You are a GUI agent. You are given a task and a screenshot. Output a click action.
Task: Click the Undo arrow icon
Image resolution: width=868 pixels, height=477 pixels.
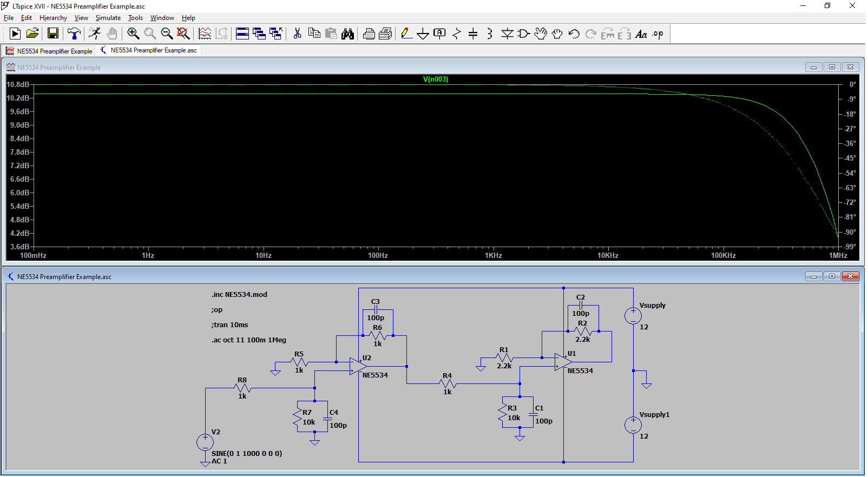pyautogui.click(x=574, y=34)
